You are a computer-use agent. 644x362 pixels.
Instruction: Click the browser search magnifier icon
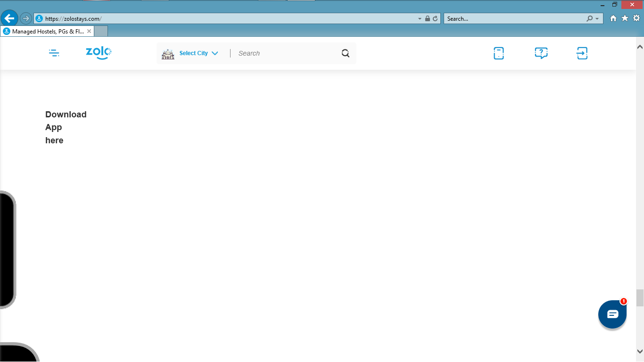click(x=589, y=19)
